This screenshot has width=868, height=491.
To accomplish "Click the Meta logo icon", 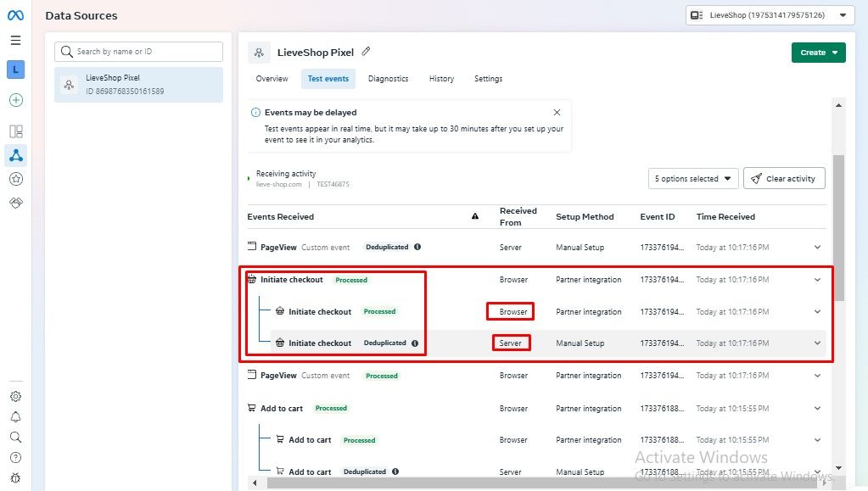I will click(15, 15).
